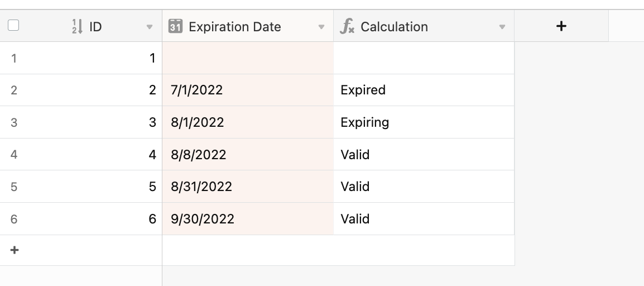644x286 pixels.
Task: Click the Expiring calculation cell
Action: coord(424,122)
